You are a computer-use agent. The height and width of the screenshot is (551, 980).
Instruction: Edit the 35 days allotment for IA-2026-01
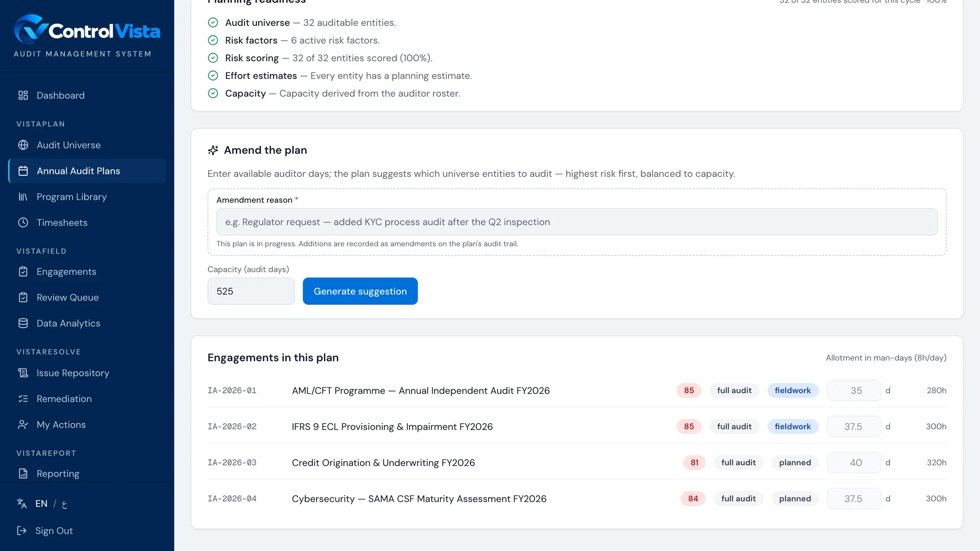coord(854,390)
